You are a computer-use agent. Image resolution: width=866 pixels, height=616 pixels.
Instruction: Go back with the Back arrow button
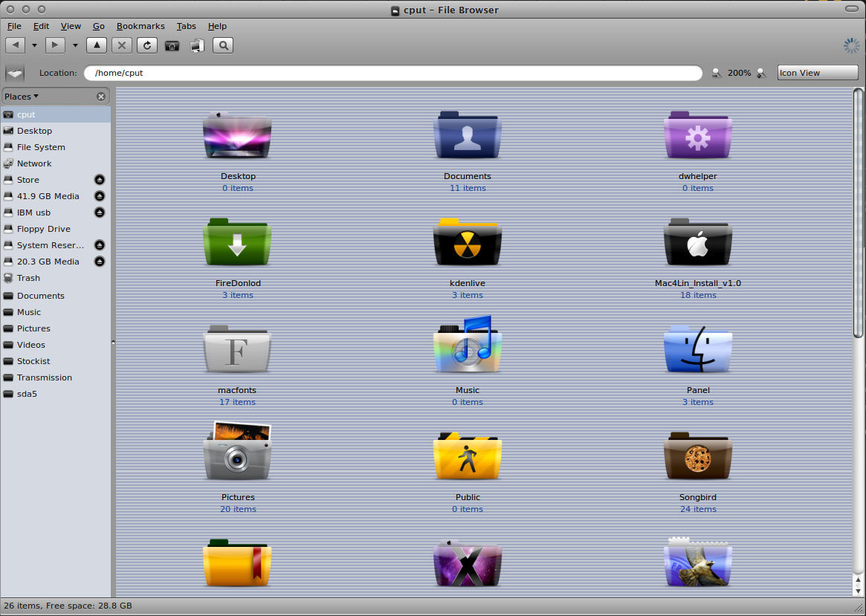[15, 45]
